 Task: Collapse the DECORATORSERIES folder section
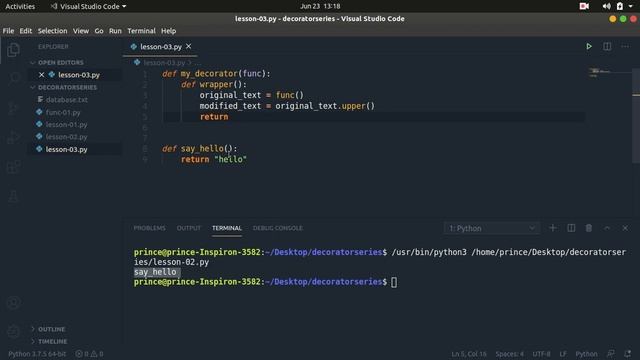67,87
